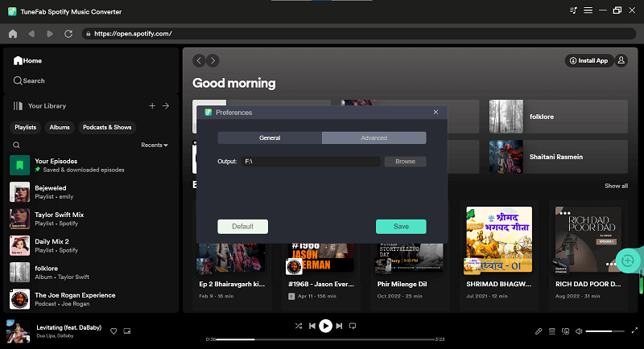Image resolution: width=644 pixels, height=349 pixels.
Task: Search within Your Library
Action: [x=16, y=145]
